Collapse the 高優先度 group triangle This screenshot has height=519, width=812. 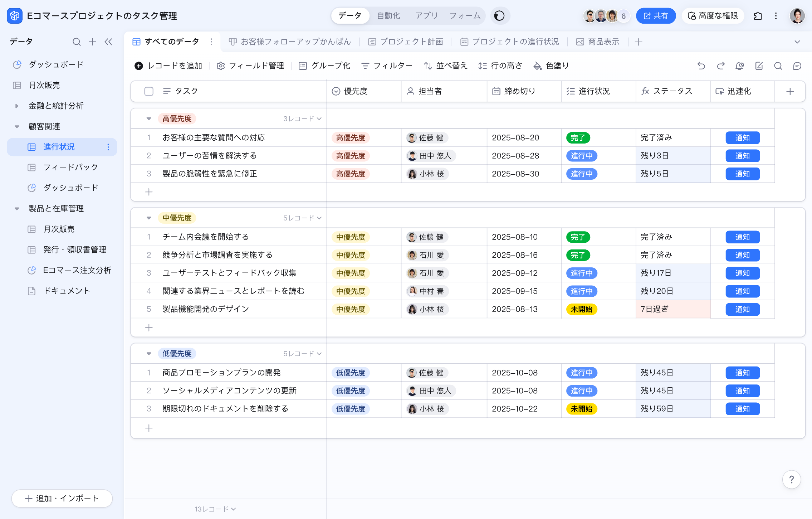click(x=149, y=119)
